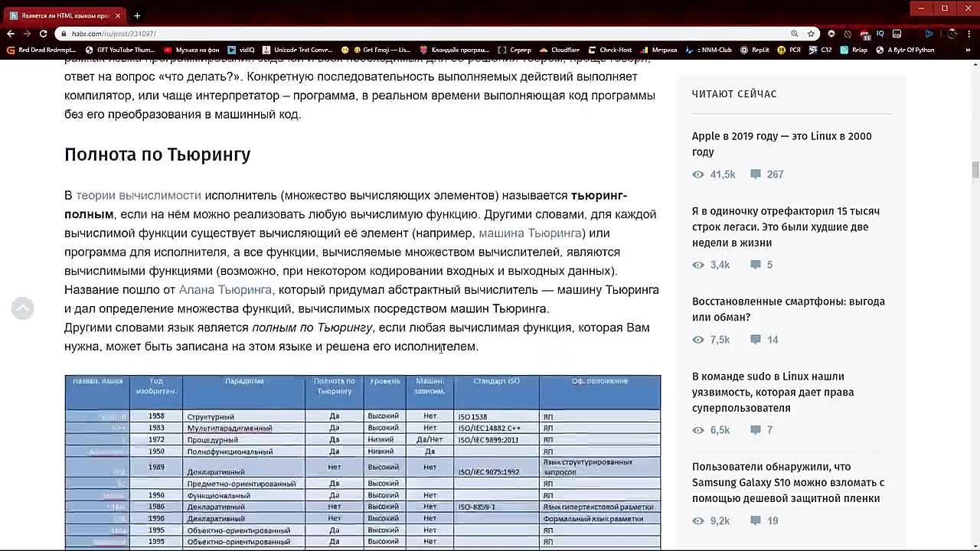Bookmark this page with the star icon
The width and height of the screenshot is (980, 551).
click(x=811, y=34)
